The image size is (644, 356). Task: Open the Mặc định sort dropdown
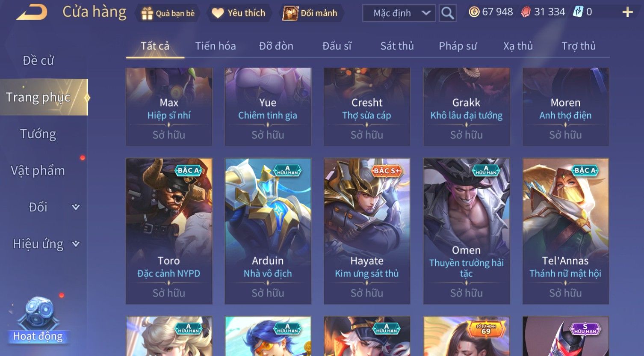(399, 13)
